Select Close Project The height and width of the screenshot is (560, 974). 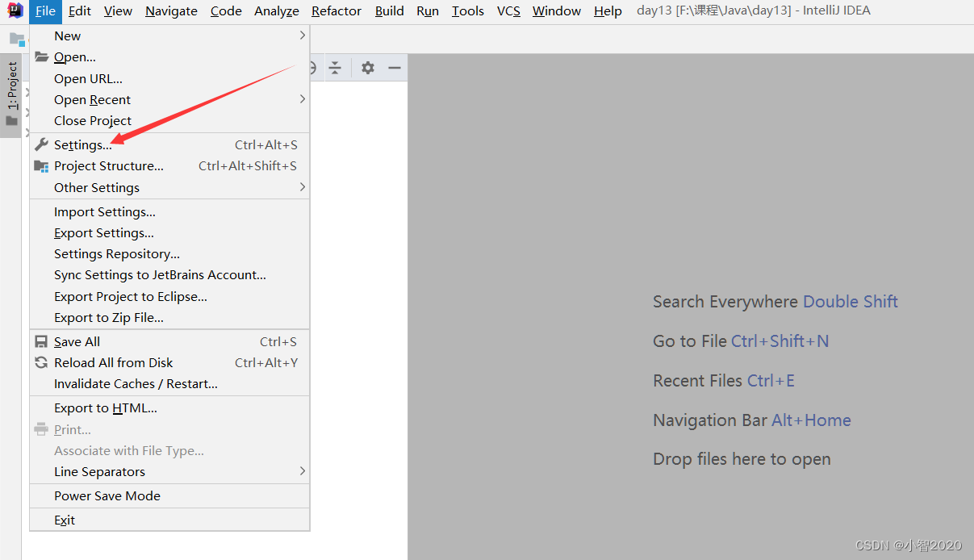[169, 120]
